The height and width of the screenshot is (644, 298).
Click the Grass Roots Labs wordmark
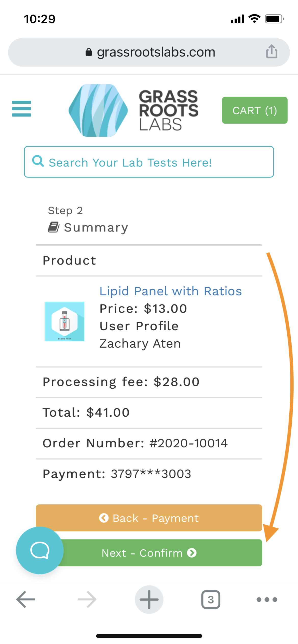click(x=168, y=110)
